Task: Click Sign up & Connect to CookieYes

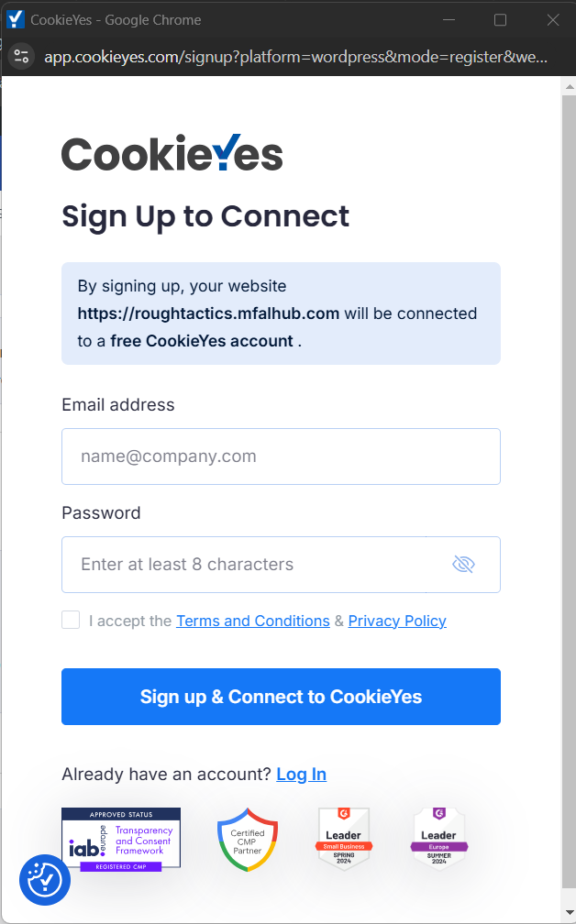Action: tap(282, 697)
